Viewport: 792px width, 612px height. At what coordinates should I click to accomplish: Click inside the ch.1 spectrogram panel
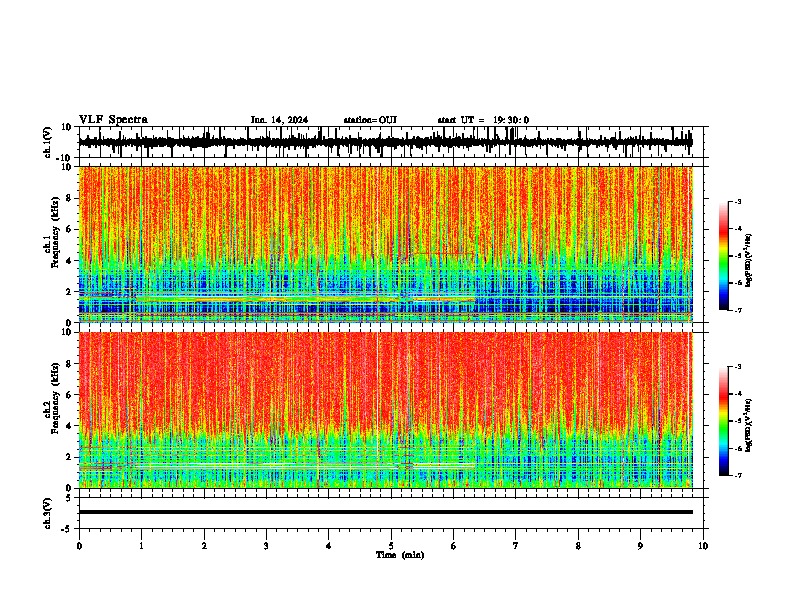(x=386, y=244)
